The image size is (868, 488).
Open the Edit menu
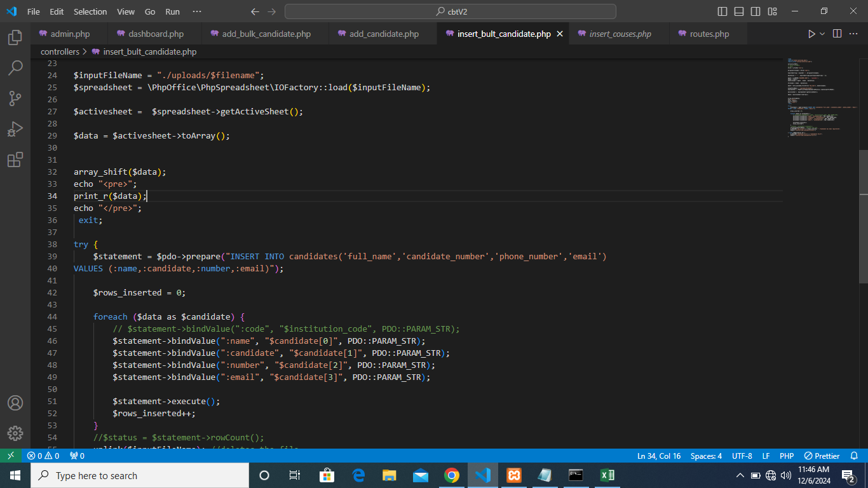click(57, 11)
